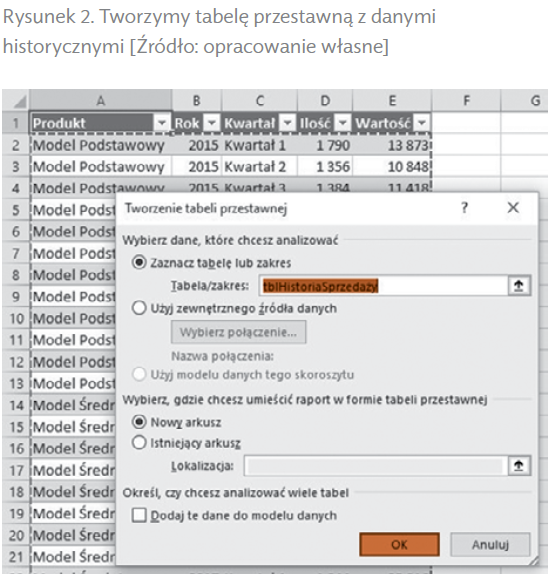The image size is (559, 584).
Task: Open the dialog help question mark
Action: pyautogui.click(x=464, y=207)
